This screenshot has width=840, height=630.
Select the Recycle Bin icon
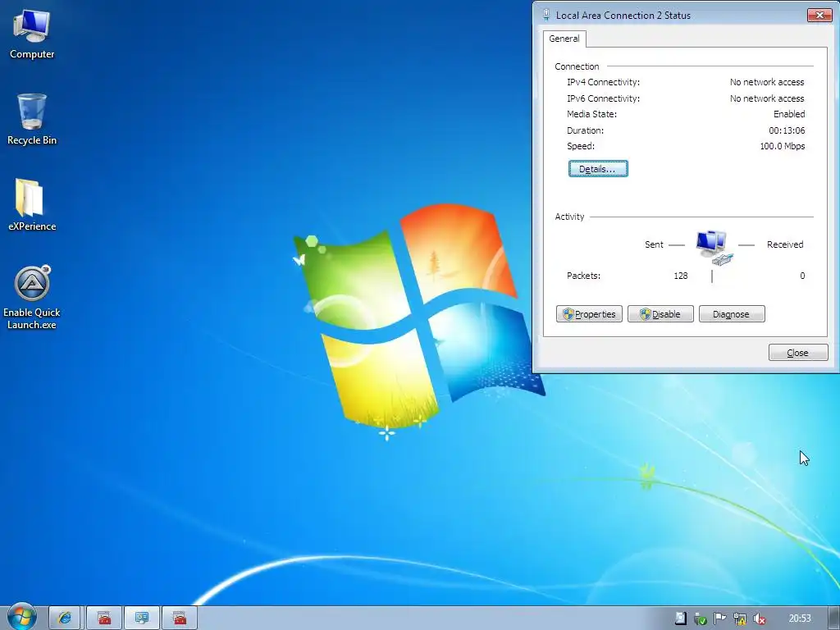click(32, 120)
